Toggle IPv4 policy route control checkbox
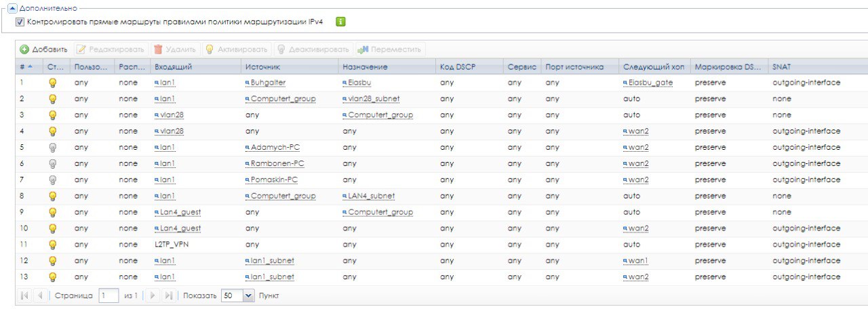 (20, 22)
